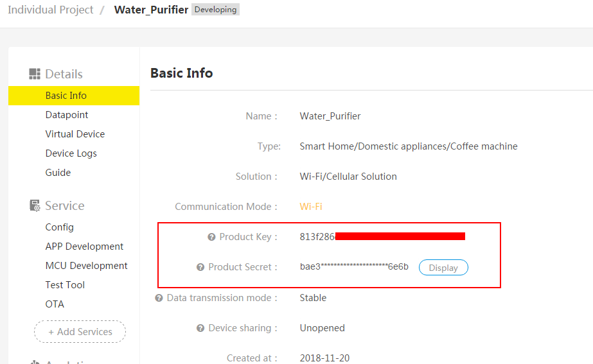593x364 pixels.
Task: Open the Datapoint page
Action: pos(67,115)
